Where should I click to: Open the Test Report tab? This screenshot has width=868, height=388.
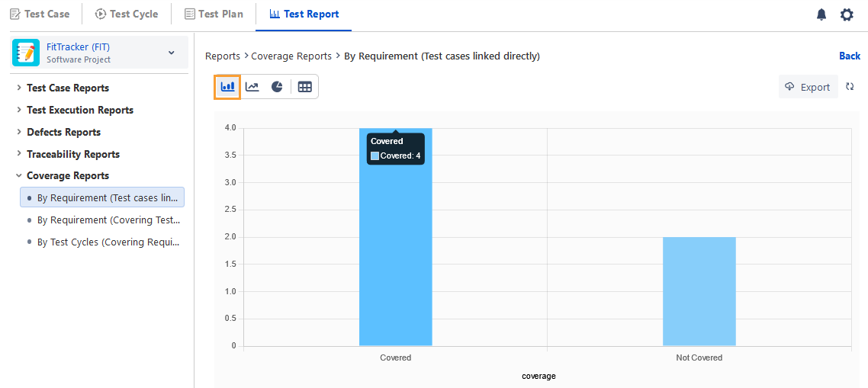(x=304, y=14)
